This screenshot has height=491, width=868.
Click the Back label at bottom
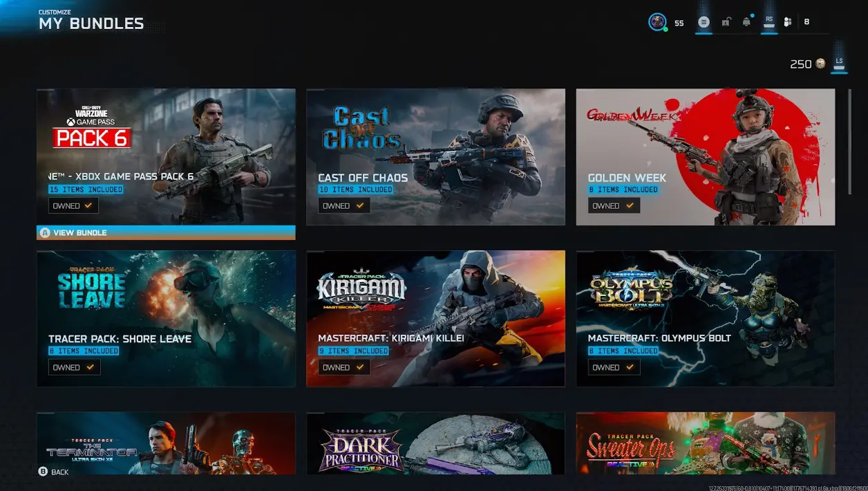pos(60,472)
